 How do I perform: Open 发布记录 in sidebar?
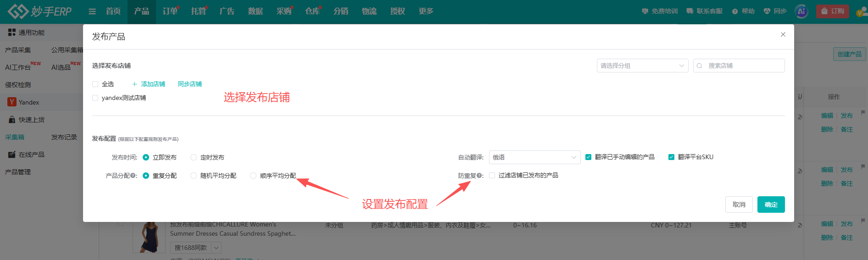click(64, 137)
